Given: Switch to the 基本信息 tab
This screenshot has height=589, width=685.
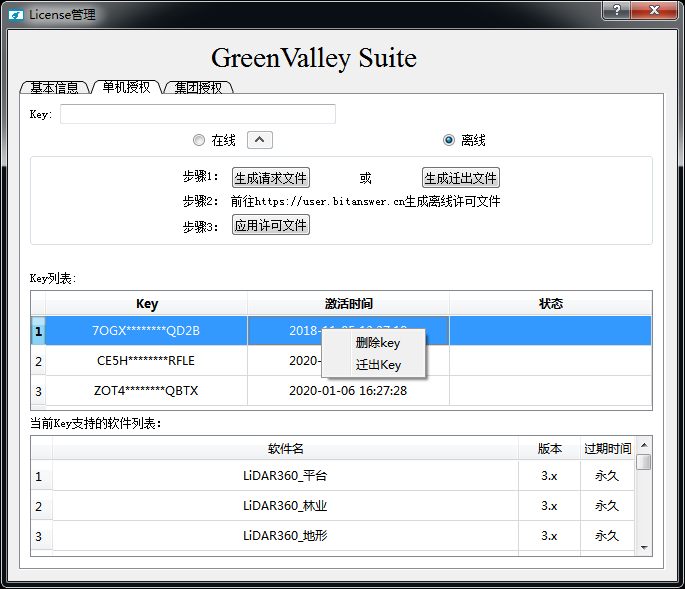Looking at the screenshot, I should tap(55, 87).
